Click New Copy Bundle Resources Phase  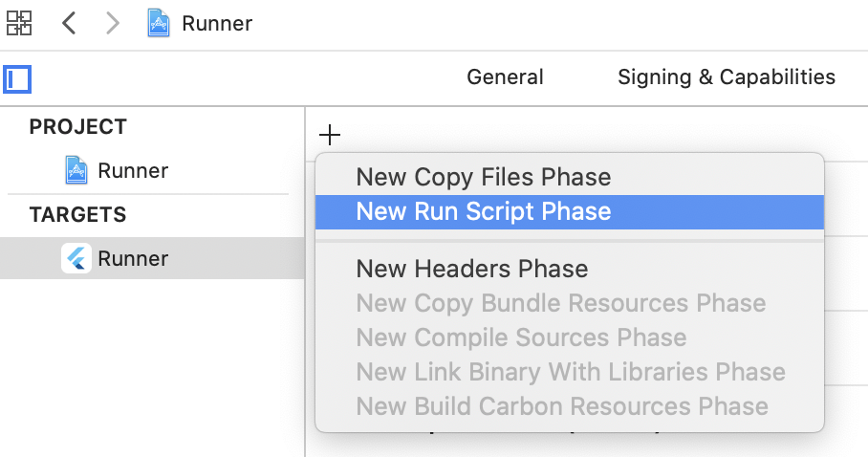point(560,304)
